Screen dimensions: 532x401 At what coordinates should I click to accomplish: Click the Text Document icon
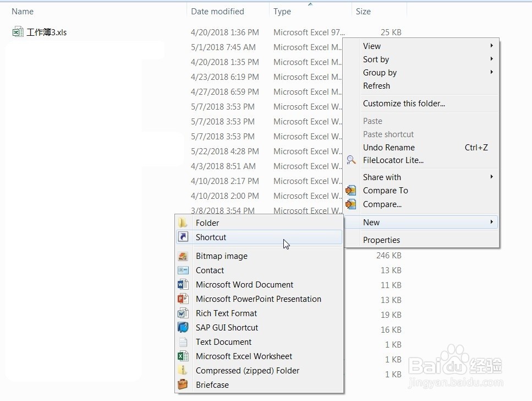[x=183, y=342]
